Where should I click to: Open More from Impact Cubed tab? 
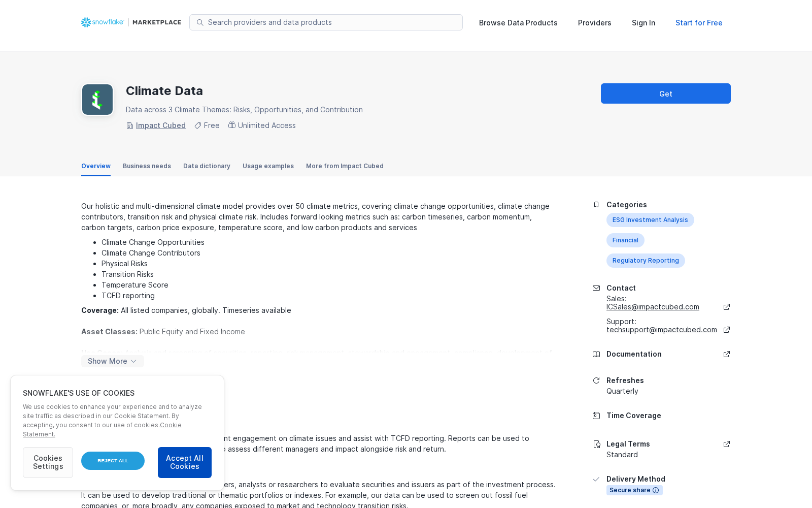click(345, 166)
